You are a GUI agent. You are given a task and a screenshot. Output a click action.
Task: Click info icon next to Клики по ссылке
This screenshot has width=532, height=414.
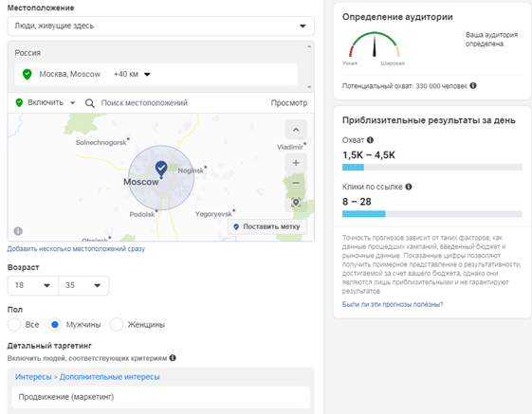409,187
